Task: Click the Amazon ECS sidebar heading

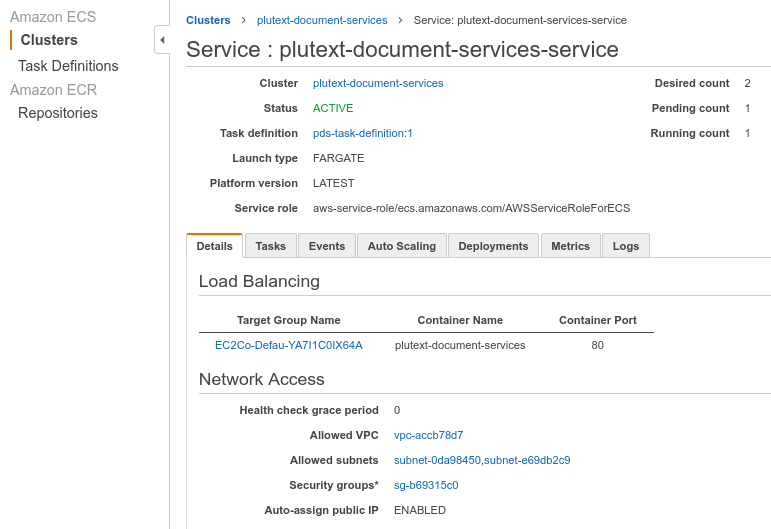Action: coord(53,17)
